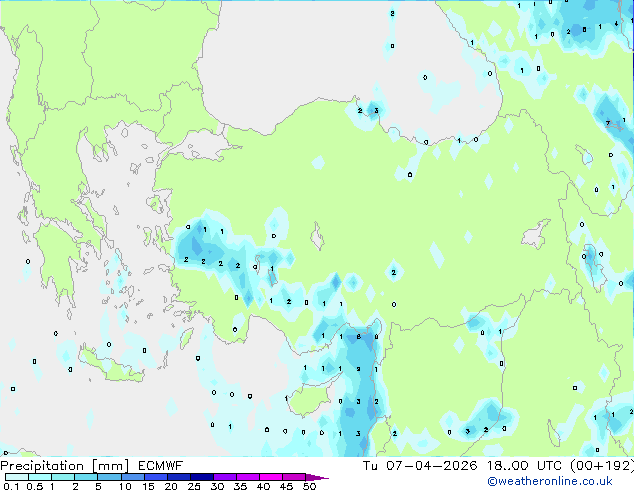Pick the 40 to 45 mm magenta swatch
Viewport: 634px width, 490px height.
[x=271, y=477]
